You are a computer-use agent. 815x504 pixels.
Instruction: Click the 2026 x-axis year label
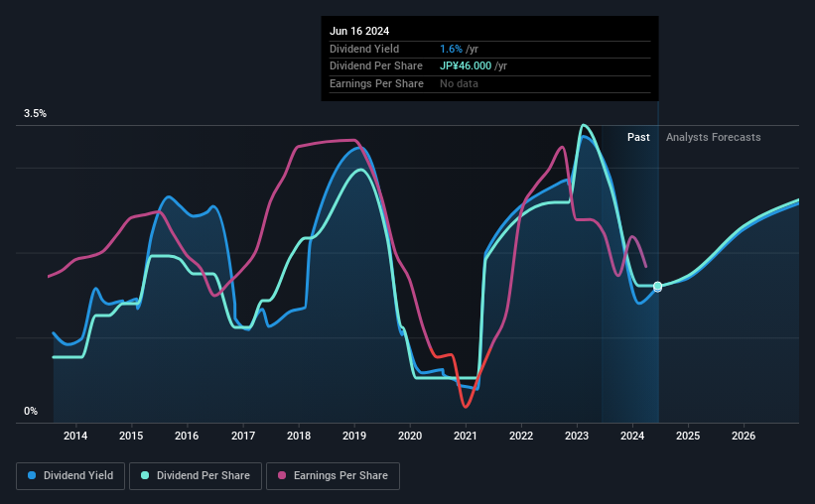744,436
